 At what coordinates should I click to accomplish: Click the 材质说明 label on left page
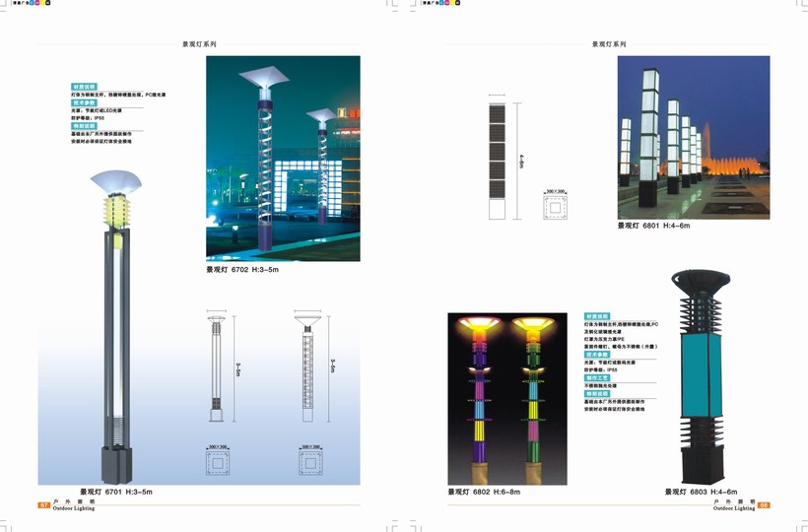click(84, 87)
